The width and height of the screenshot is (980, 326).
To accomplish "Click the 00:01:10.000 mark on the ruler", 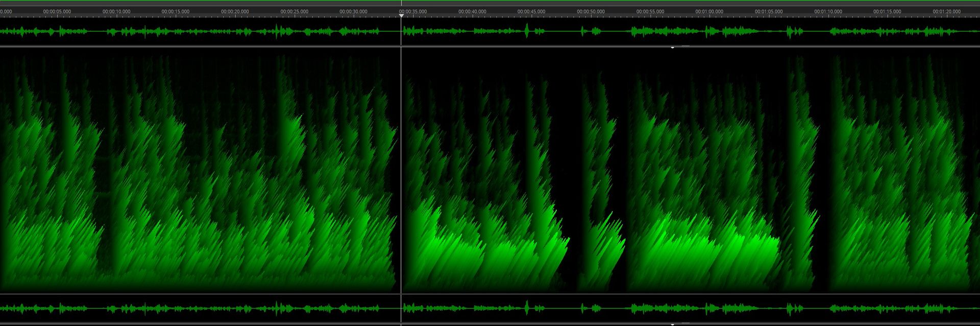I will click(x=828, y=11).
